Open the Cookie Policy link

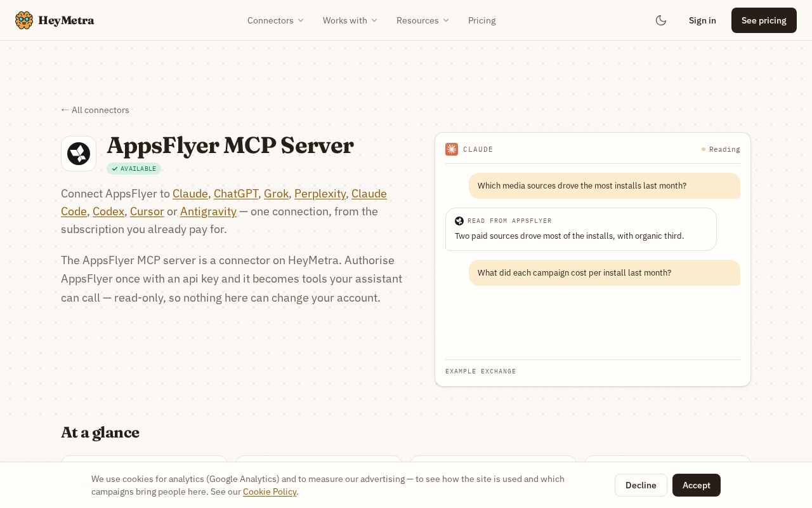click(270, 491)
